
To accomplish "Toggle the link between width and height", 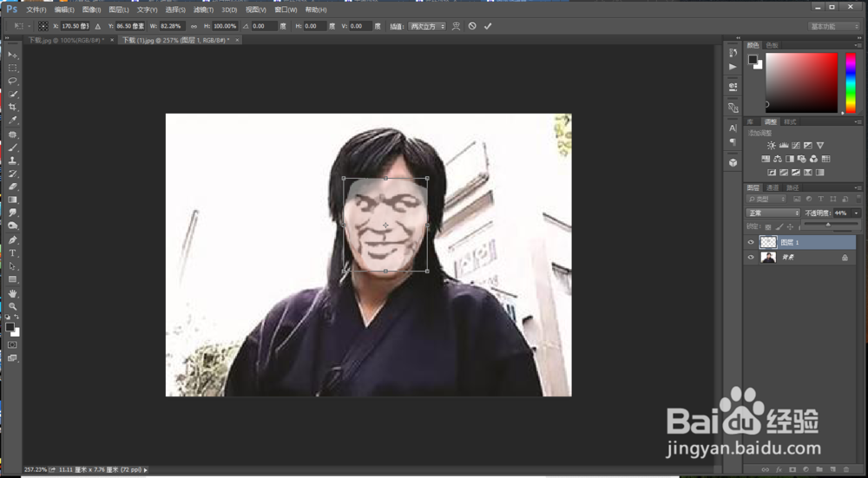I will [x=194, y=26].
